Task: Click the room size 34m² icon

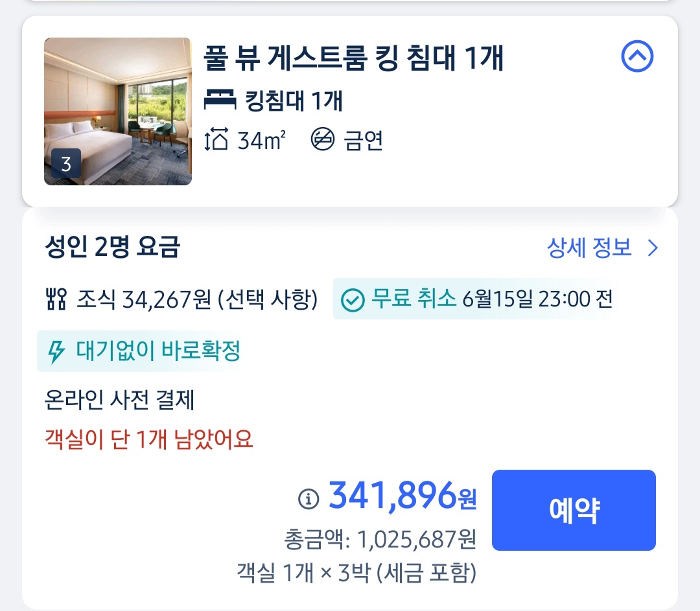Action: coord(216,140)
